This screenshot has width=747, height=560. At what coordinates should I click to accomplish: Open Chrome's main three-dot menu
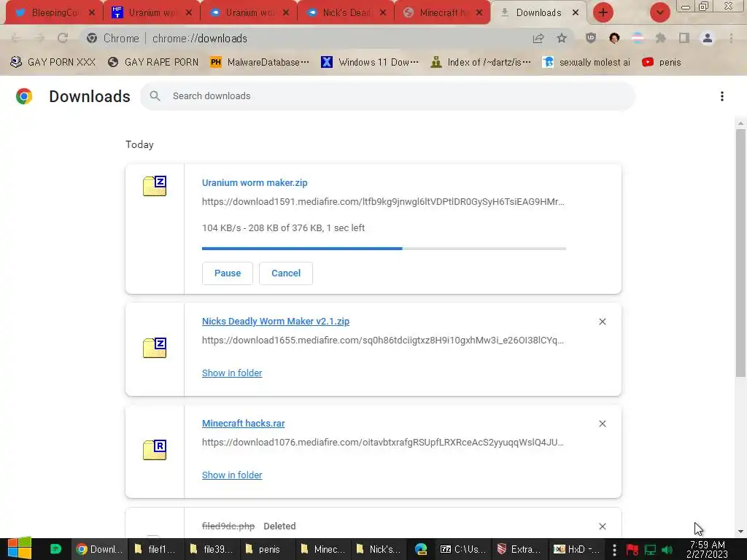click(731, 38)
